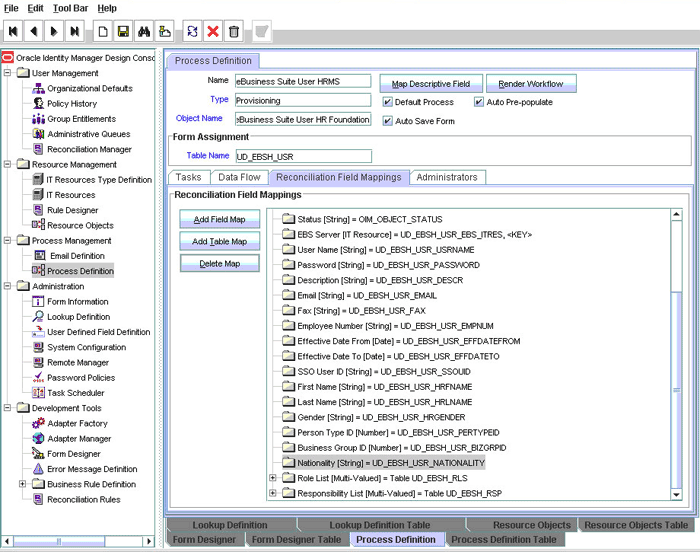This screenshot has width=700, height=552.
Task: Expand Role List multi-valued mapping
Action: click(x=273, y=478)
